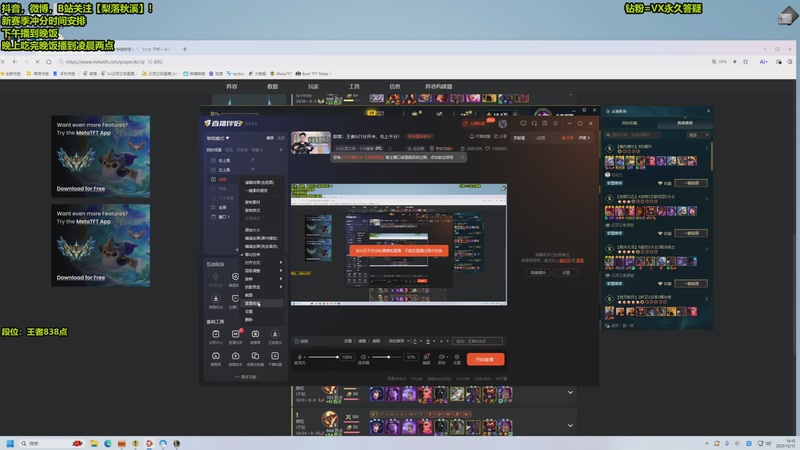Close the 云顶阵容 overlay panel
This screenshot has width=800, height=450.
coord(708,111)
